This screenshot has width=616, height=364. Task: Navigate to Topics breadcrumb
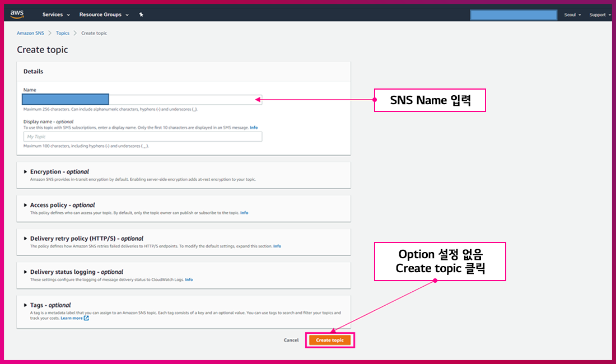(63, 33)
